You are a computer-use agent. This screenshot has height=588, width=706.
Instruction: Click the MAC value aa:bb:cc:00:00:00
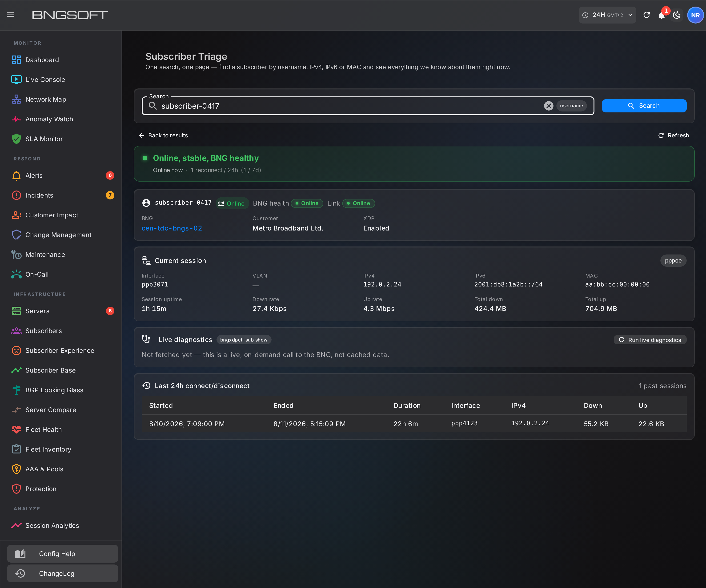pyautogui.click(x=617, y=285)
